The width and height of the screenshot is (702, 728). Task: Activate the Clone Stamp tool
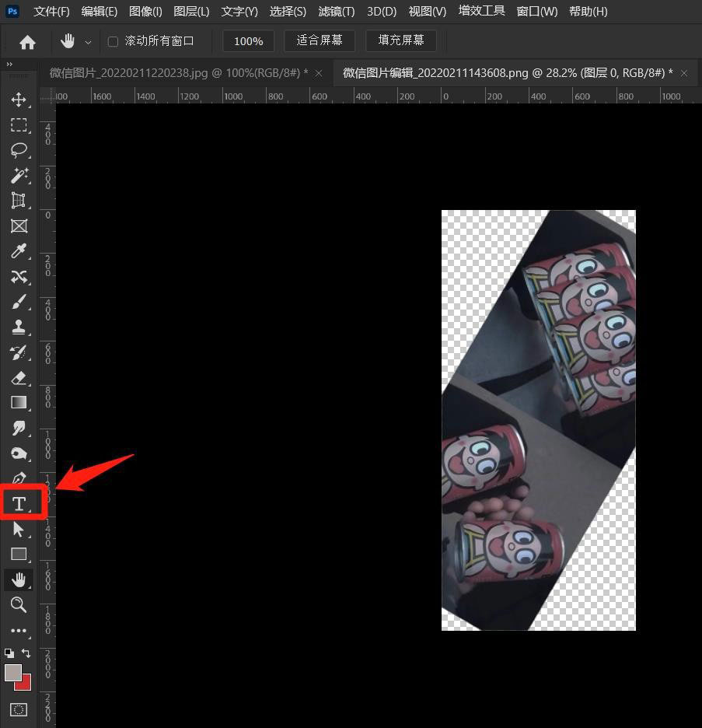[19, 327]
